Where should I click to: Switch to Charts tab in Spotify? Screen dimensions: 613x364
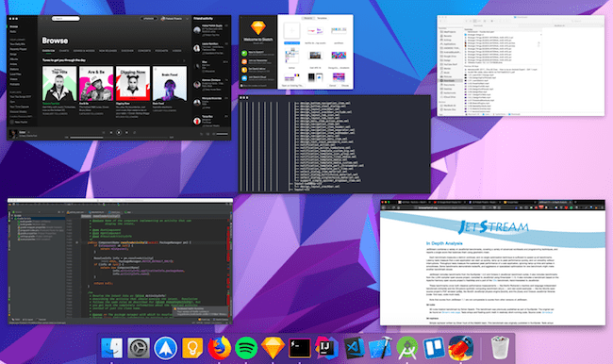click(x=64, y=51)
